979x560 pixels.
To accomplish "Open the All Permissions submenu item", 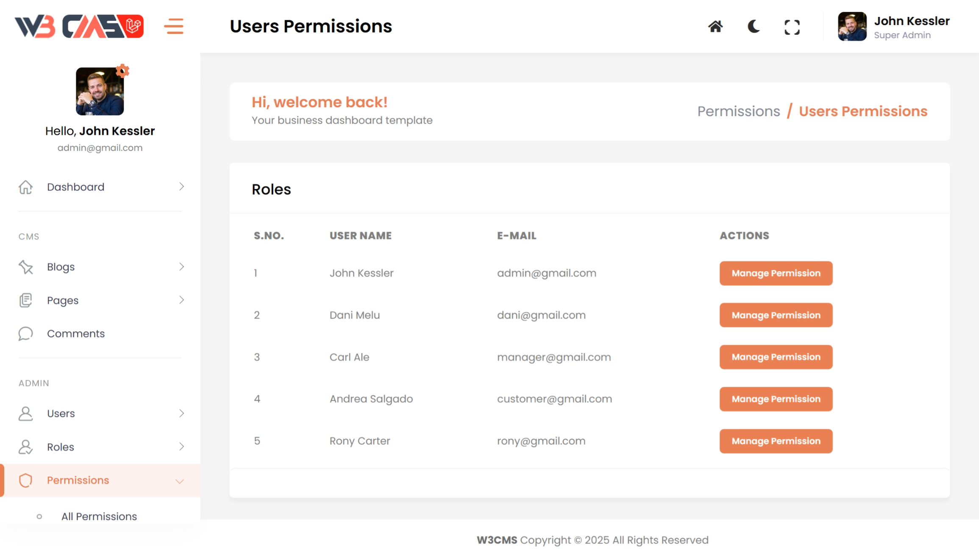I will (x=99, y=516).
